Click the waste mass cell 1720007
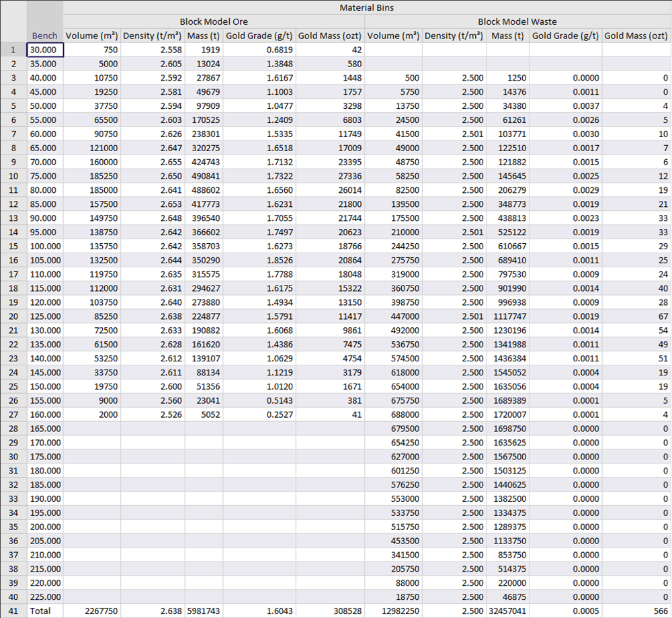The height and width of the screenshot is (618, 672). (x=507, y=414)
